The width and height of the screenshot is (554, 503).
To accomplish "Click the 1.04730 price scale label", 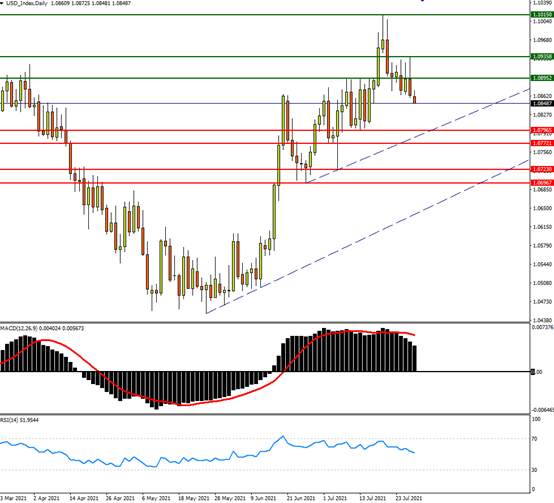I will pyautogui.click(x=543, y=301).
